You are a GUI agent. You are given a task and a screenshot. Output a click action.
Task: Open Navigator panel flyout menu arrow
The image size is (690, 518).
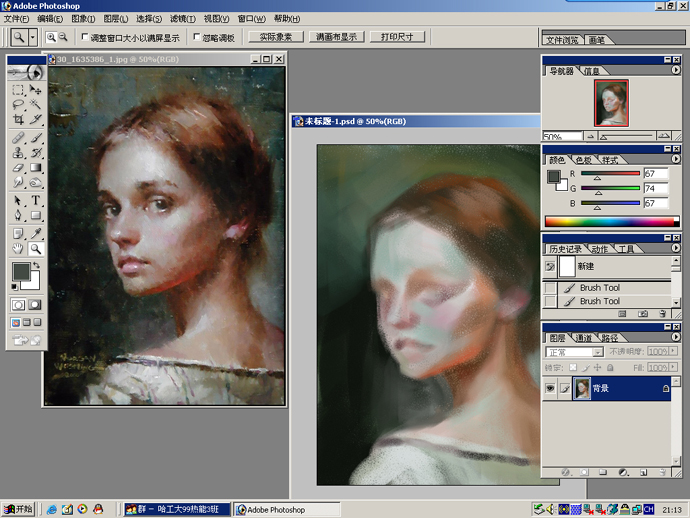(x=675, y=70)
